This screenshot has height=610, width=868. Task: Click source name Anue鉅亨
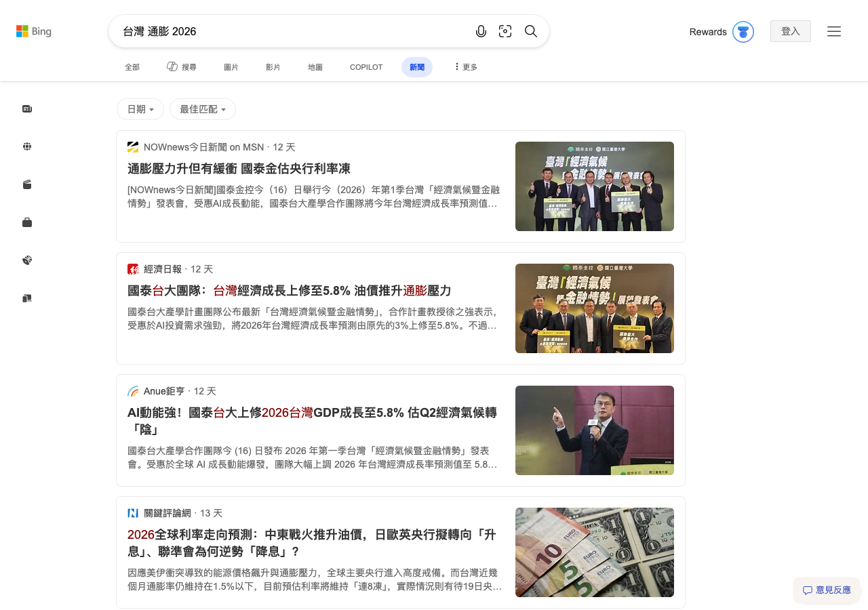click(164, 391)
